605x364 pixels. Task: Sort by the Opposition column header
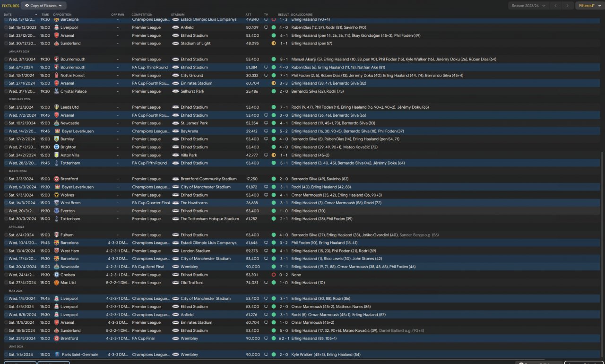[62, 15]
